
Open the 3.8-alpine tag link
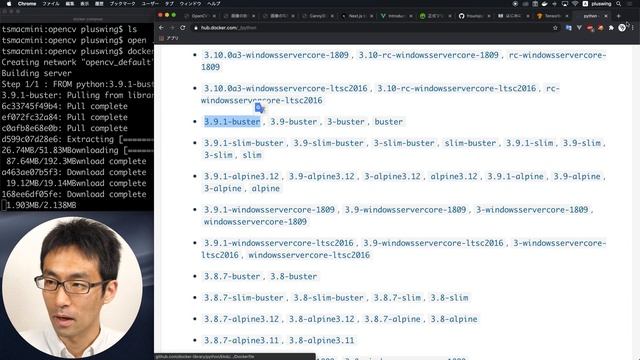click(454, 319)
